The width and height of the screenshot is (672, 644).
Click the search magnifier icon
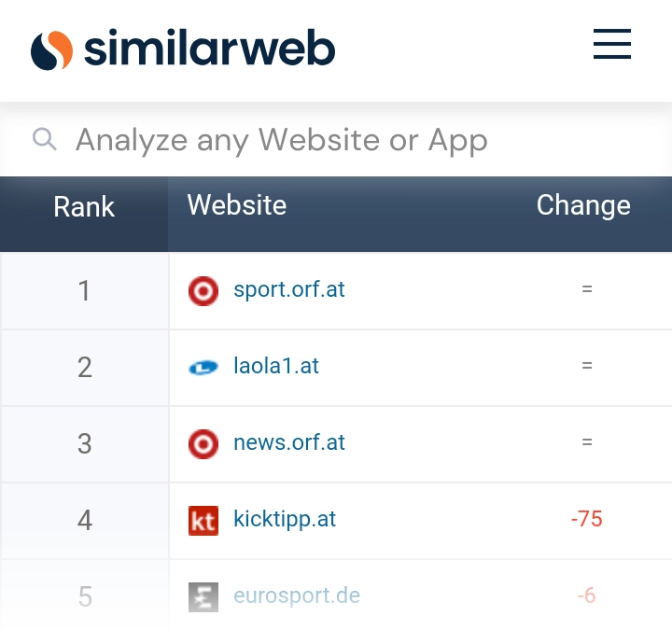(x=44, y=140)
